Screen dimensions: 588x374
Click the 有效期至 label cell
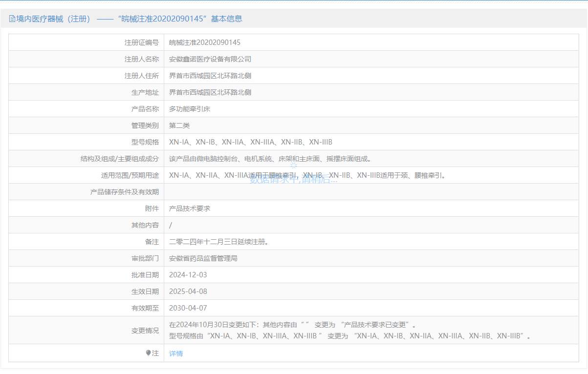(86, 308)
